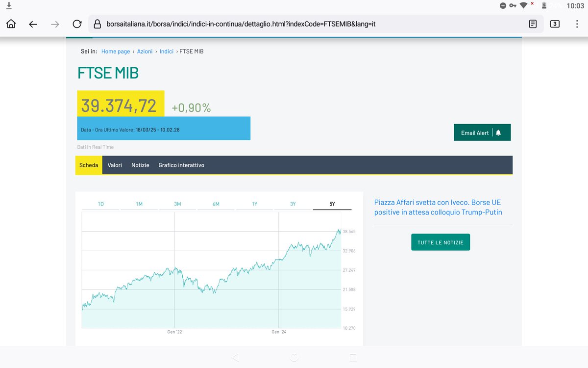Click the bell icon in Email Alert
The height and width of the screenshot is (368, 588).
pos(498,133)
